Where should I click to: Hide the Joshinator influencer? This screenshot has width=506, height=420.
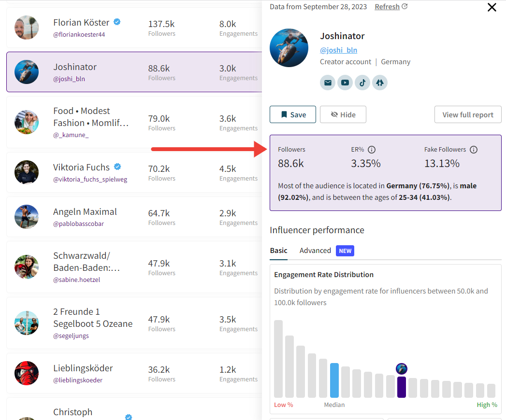[343, 114]
